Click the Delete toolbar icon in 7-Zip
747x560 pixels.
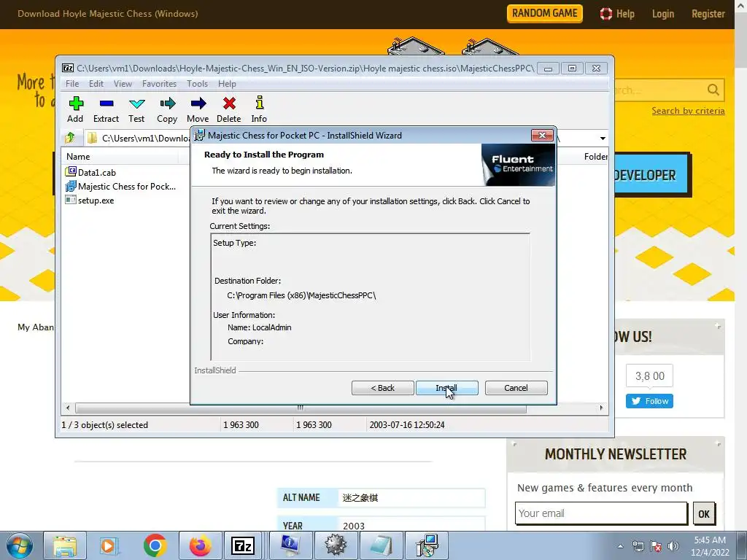(228, 109)
